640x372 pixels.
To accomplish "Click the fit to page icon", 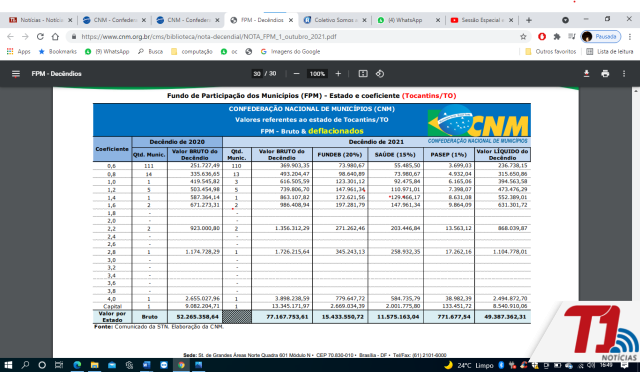I will click(363, 74).
